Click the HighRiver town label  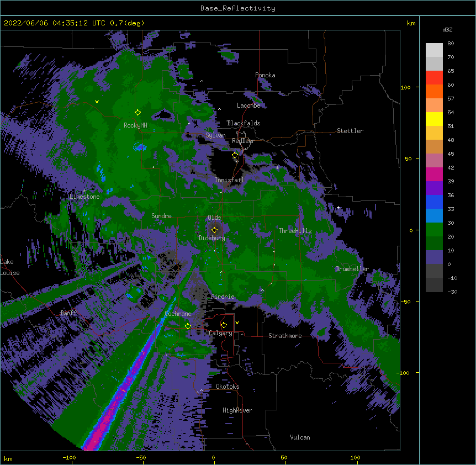tap(237, 410)
